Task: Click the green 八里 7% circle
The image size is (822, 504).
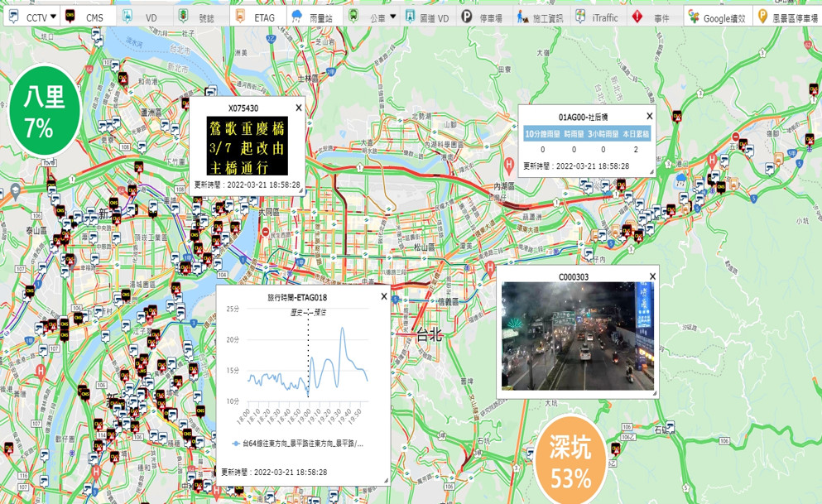Action: [45, 111]
